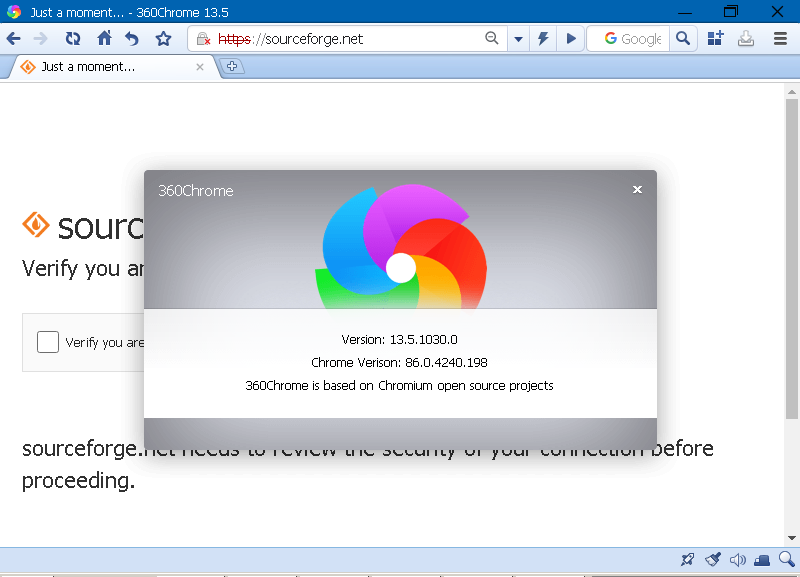Click the search magnifier button
Image resolution: width=800 pixels, height=577 pixels.
coord(683,39)
